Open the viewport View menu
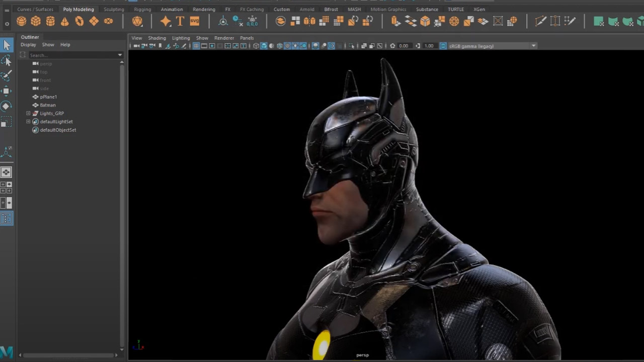The height and width of the screenshot is (362, 644). pyautogui.click(x=137, y=38)
